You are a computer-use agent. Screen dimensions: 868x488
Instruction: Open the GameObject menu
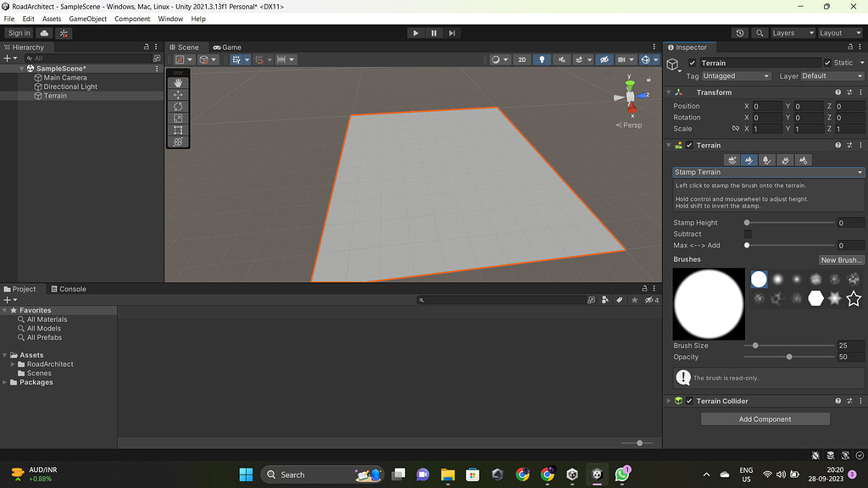point(87,19)
